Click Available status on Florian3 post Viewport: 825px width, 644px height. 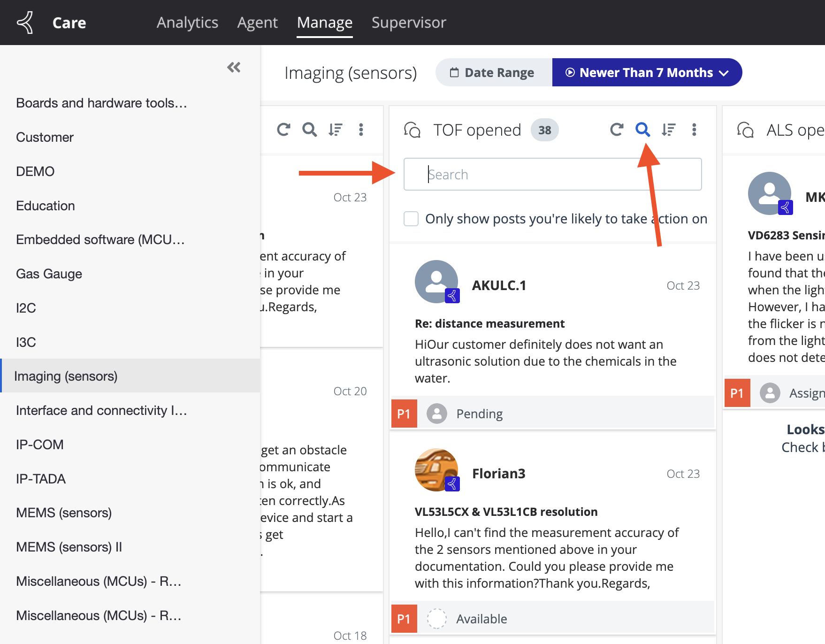point(481,619)
